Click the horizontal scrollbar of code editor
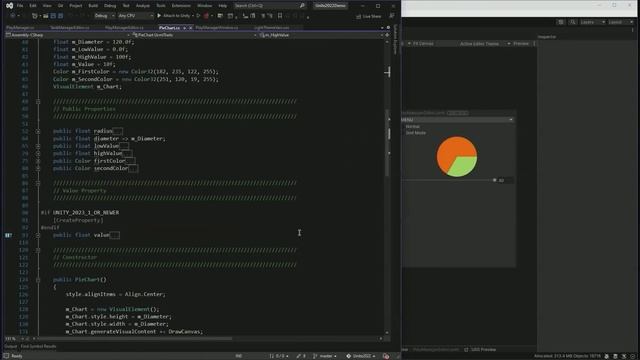This screenshot has height=360, width=640. click(x=135, y=338)
